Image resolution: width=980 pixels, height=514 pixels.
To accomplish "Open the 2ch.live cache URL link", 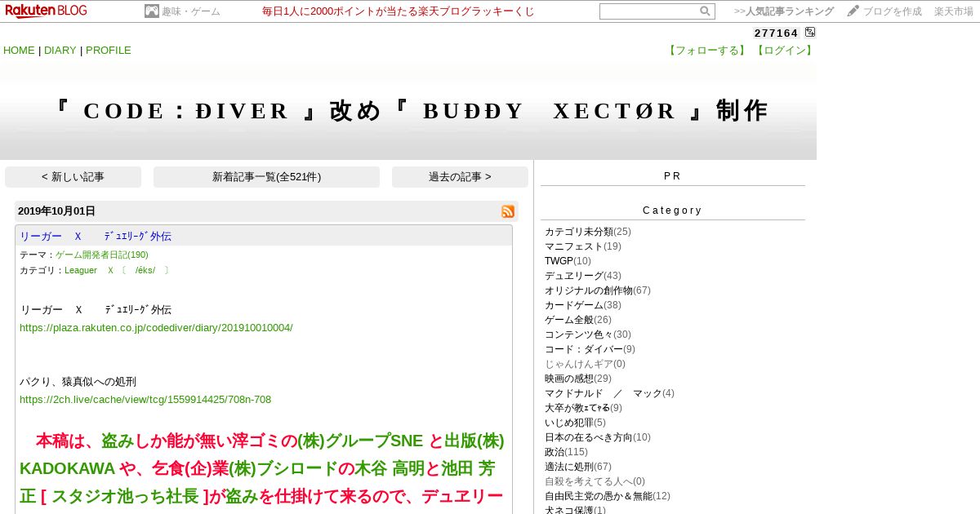I will click(x=145, y=399).
